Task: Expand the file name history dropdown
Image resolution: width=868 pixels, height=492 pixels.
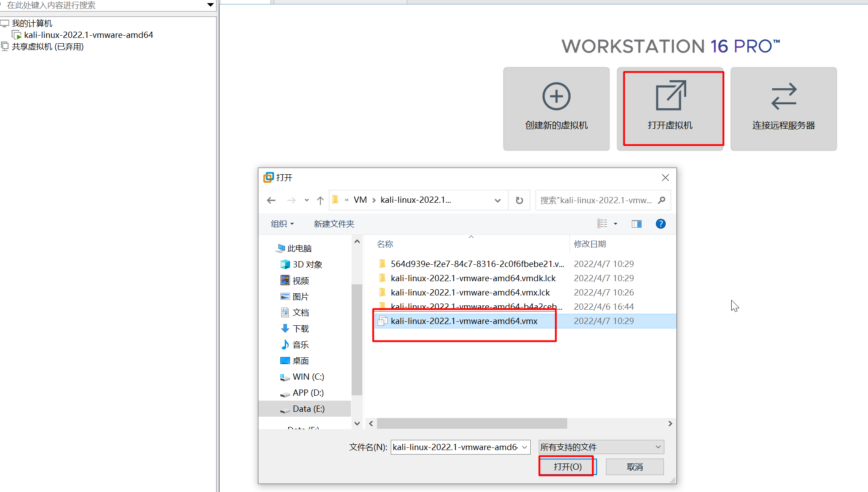Action: 524,447
